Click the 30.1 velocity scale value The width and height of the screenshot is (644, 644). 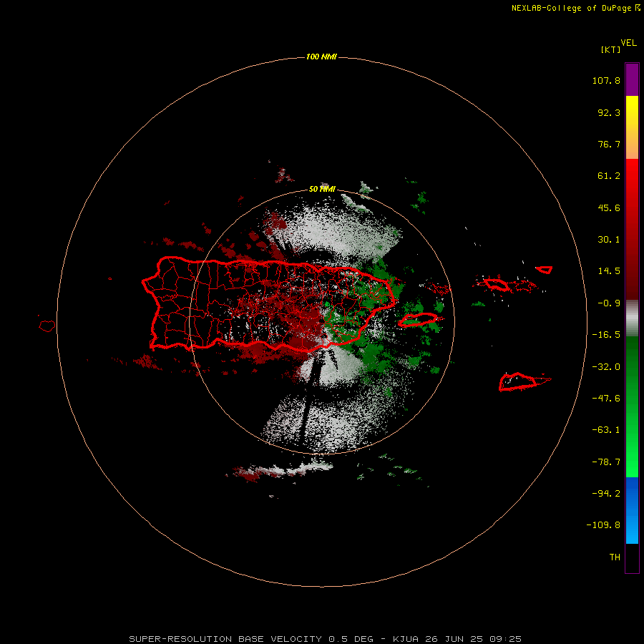pos(609,240)
